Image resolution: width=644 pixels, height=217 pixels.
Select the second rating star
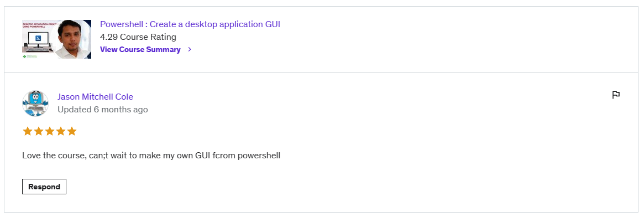(x=39, y=132)
